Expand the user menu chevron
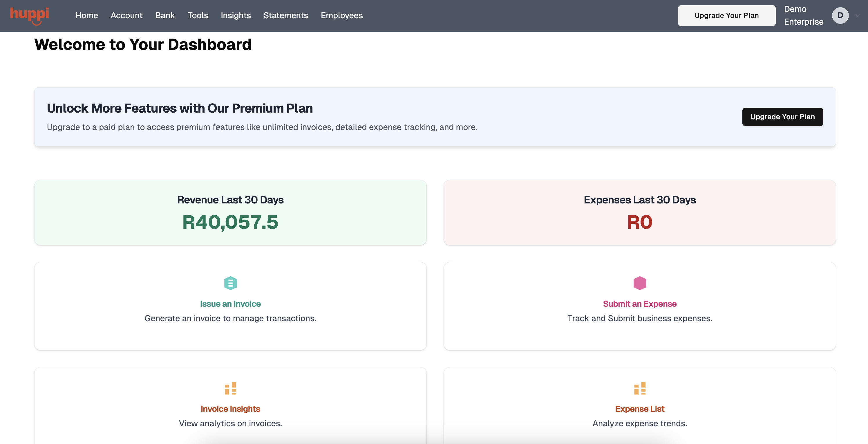868x444 pixels. coord(857,15)
